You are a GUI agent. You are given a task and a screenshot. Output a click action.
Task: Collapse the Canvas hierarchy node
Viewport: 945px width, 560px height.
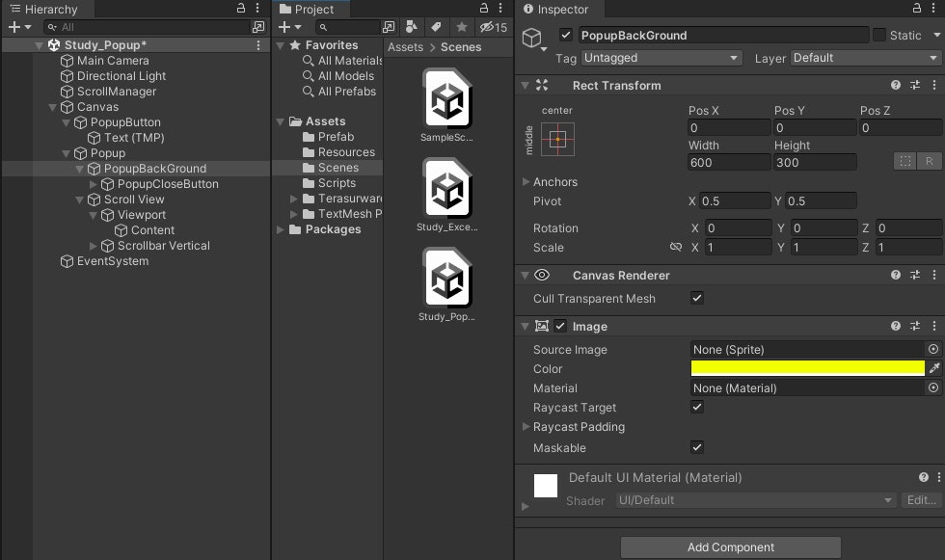(52, 107)
